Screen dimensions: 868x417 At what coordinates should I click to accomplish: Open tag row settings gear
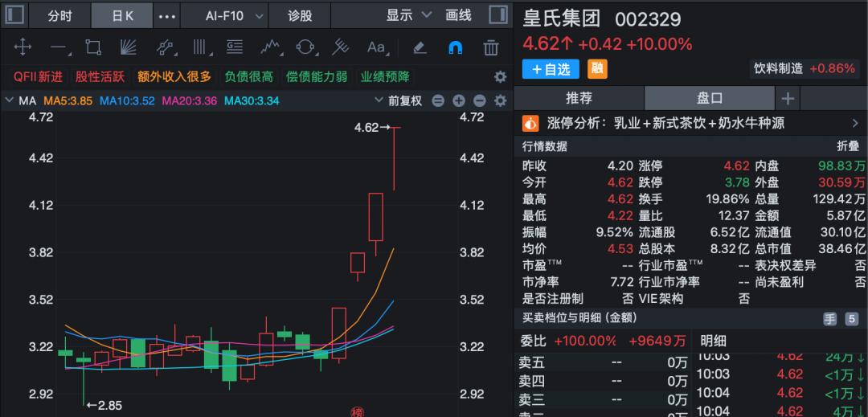pos(501,77)
